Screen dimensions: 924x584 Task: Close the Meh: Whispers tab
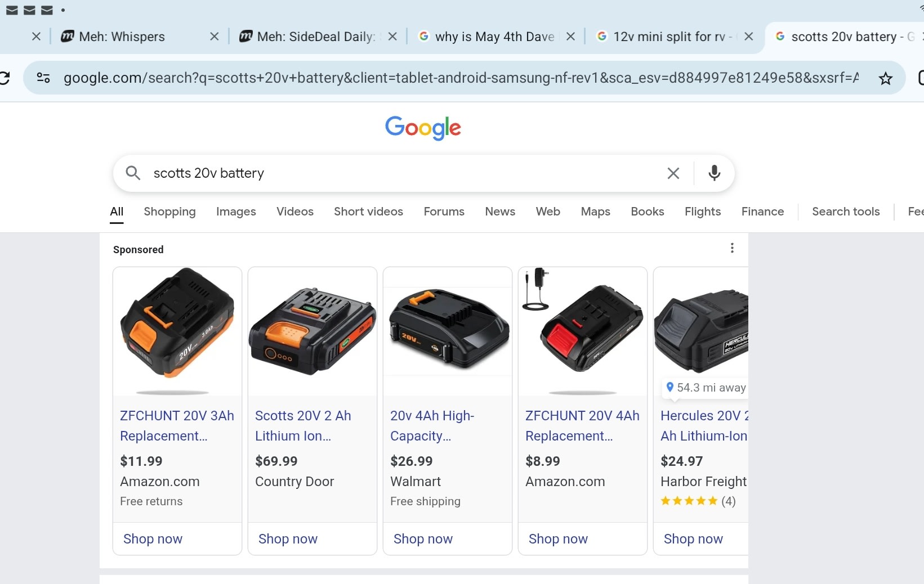pos(215,37)
